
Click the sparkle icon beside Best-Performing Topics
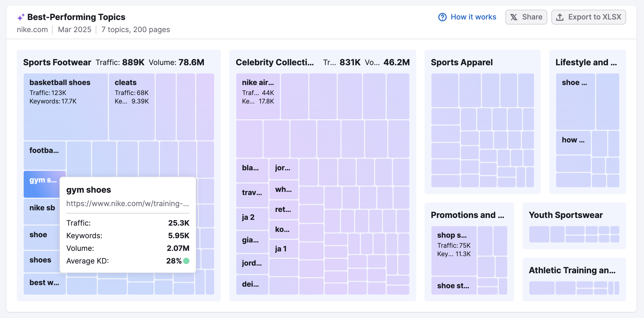point(21,17)
